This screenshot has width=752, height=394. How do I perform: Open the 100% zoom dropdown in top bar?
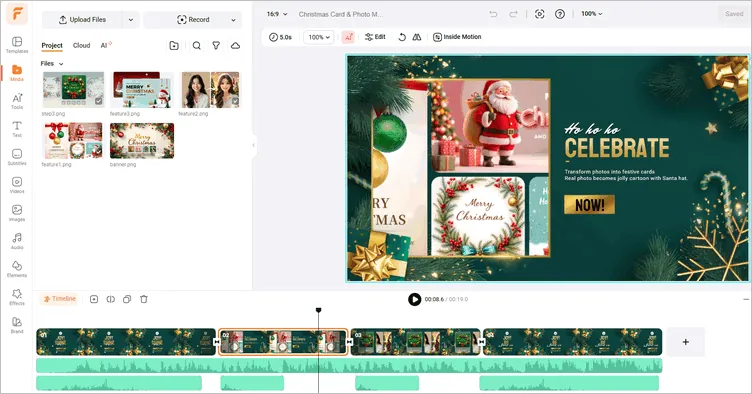(x=591, y=14)
